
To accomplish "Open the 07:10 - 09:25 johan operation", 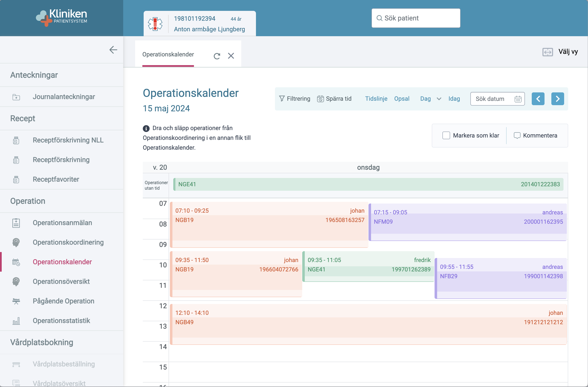I will [269, 225].
